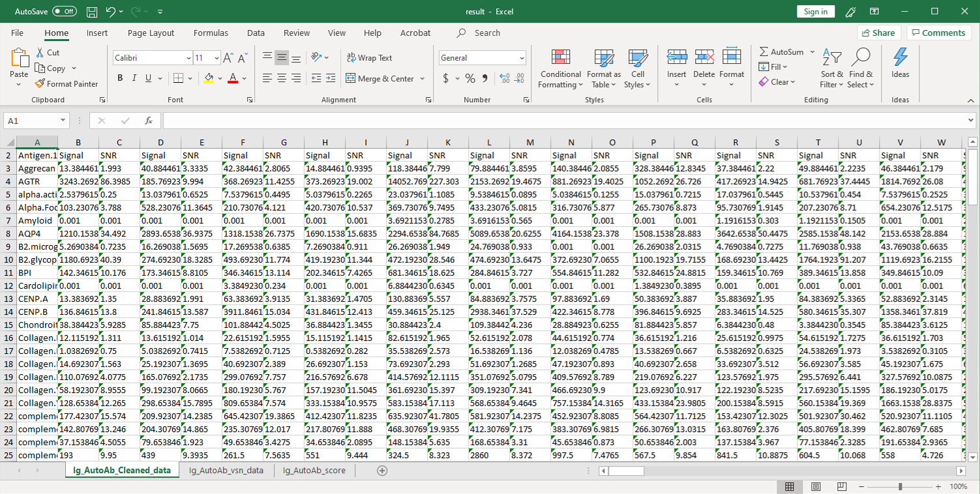980x494 pixels.
Task: Click the Format Painter brush icon
Action: click(39, 83)
